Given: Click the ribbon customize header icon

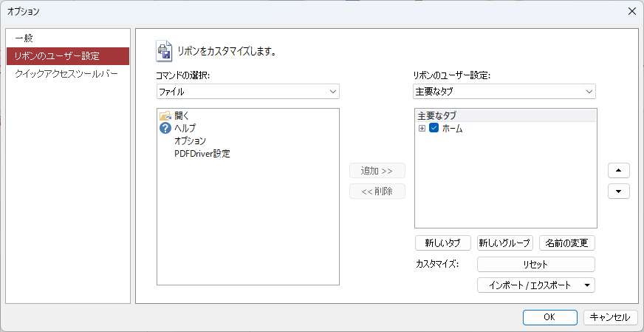Looking at the screenshot, I should coord(164,52).
